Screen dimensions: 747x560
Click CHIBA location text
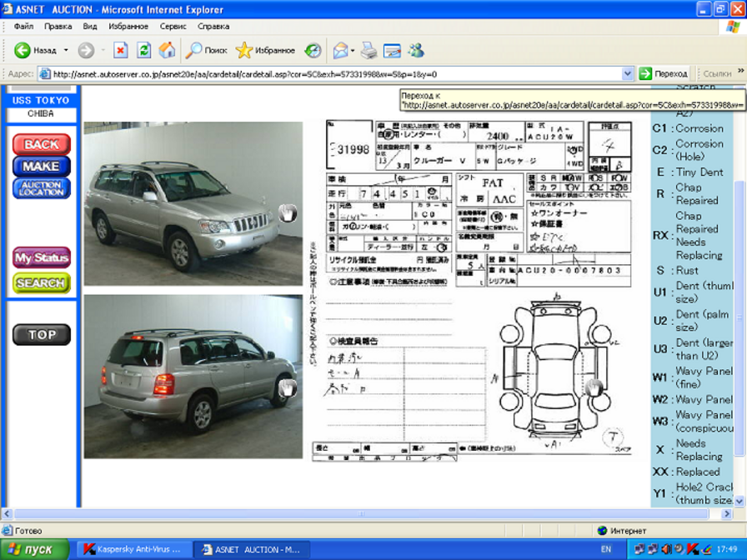41,114
